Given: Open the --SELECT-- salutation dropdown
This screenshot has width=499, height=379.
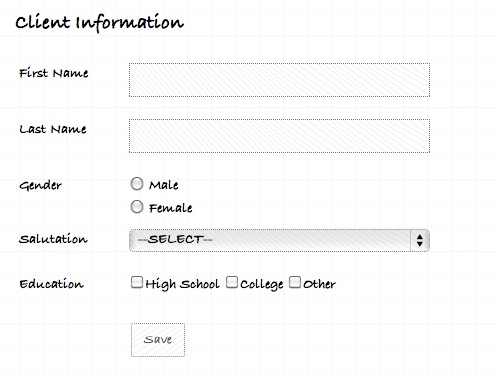Looking at the screenshot, I should click(x=279, y=240).
